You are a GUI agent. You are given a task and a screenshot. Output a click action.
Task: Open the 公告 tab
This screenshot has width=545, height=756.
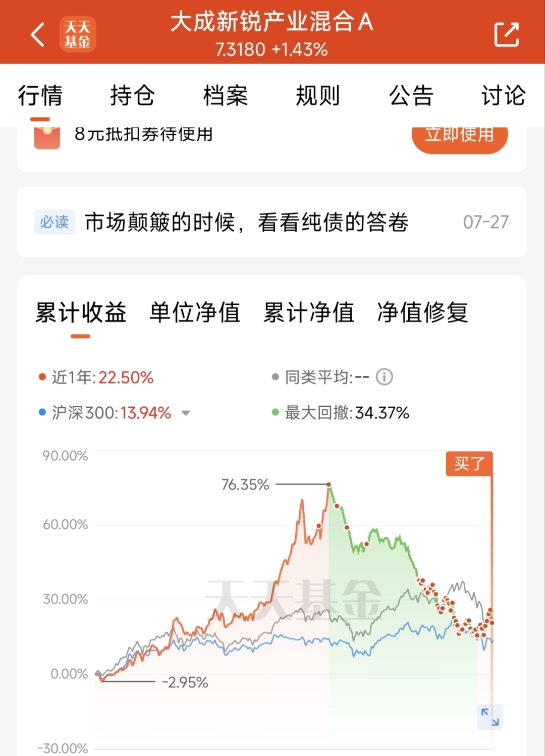(411, 96)
